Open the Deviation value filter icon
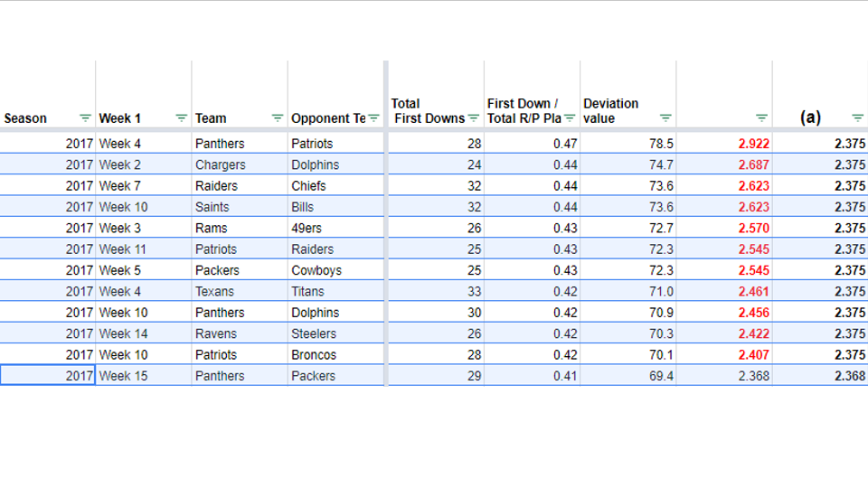The height and width of the screenshot is (488, 868). pyautogui.click(x=665, y=117)
